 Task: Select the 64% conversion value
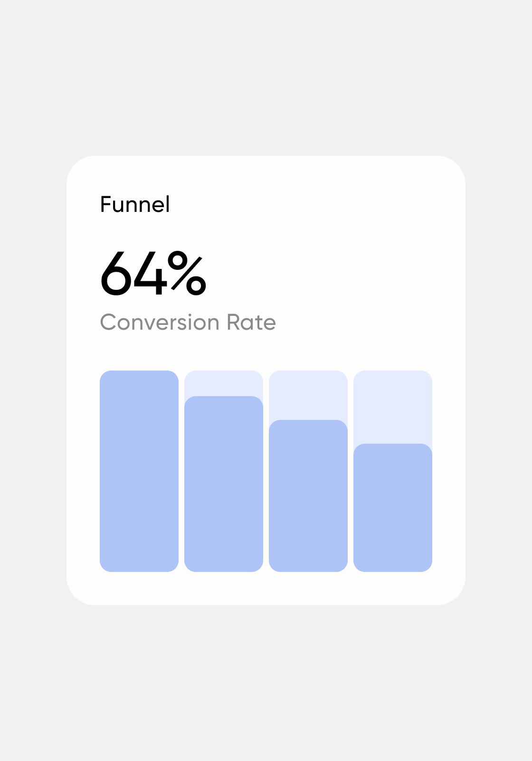[x=153, y=275]
